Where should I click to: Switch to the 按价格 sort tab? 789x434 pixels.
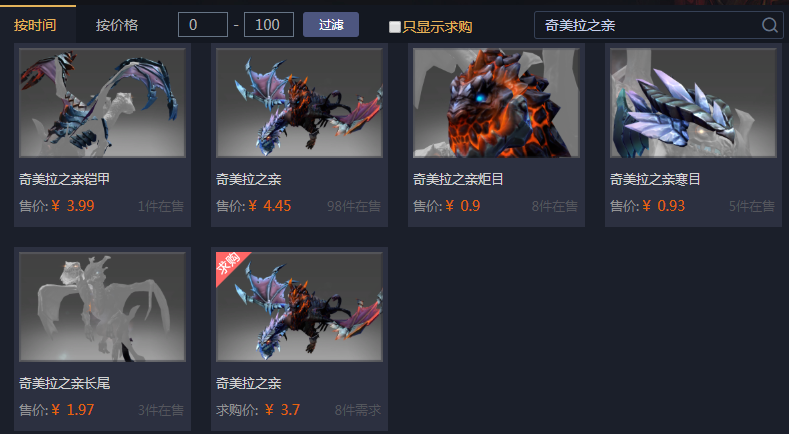pyautogui.click(x=117, y=25)
